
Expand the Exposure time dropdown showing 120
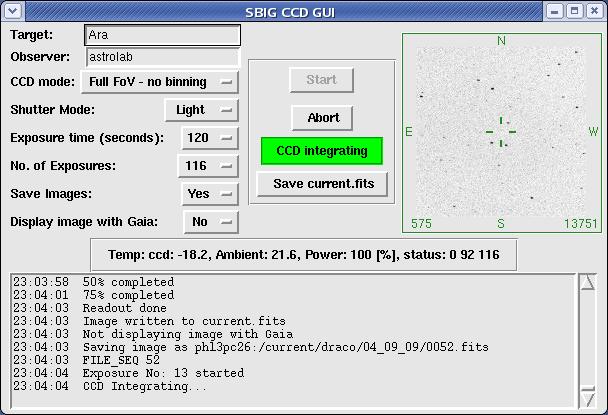coord(209,138)
